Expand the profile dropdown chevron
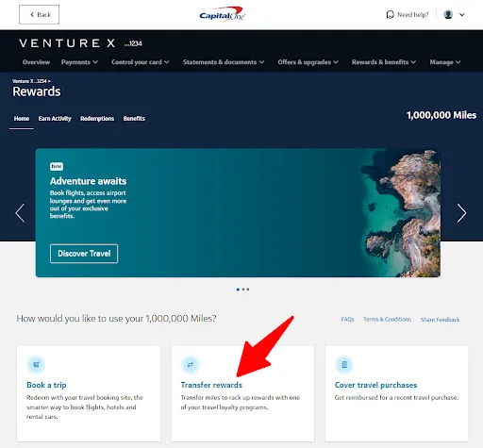 462,14
